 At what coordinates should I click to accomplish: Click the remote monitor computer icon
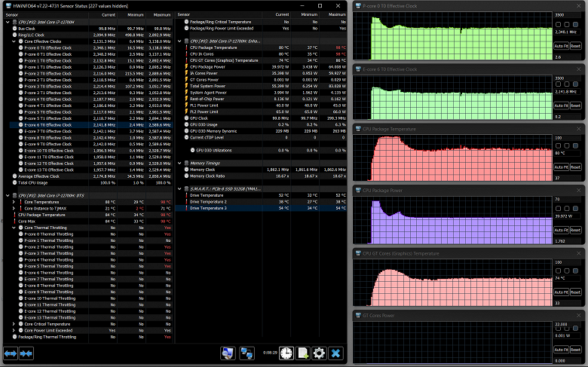click(x=227, y=352)
